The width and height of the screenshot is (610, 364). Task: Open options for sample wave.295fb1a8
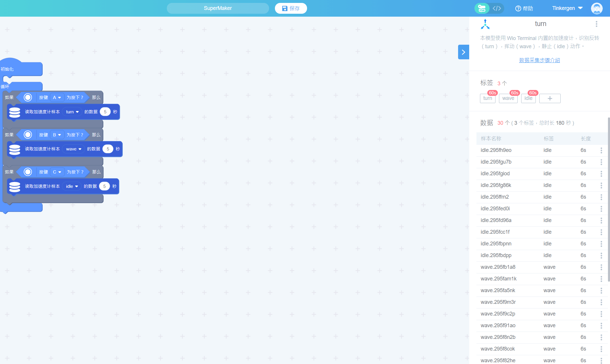coord(601,267)
